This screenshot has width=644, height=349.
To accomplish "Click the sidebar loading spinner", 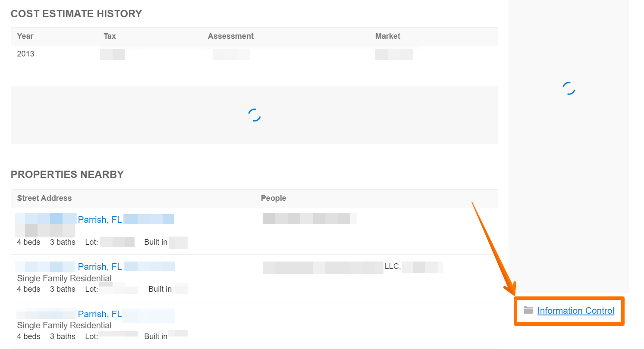I will tap(569, 88).
